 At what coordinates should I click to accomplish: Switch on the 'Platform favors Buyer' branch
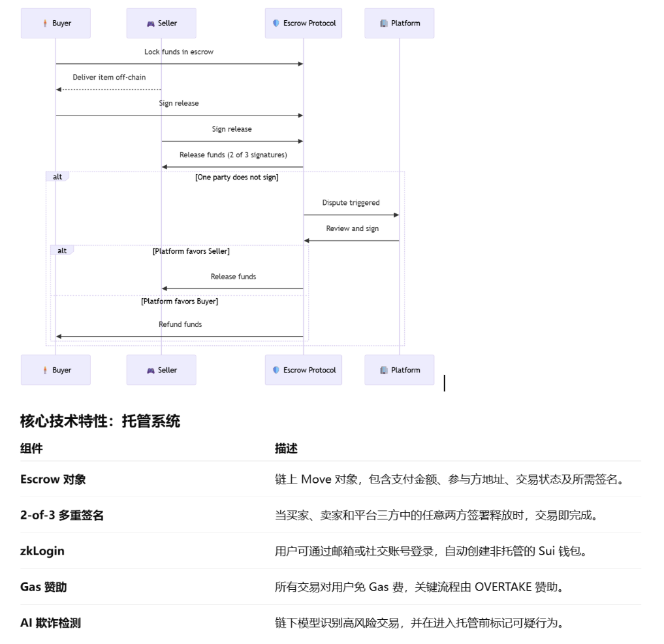(180, 301)
